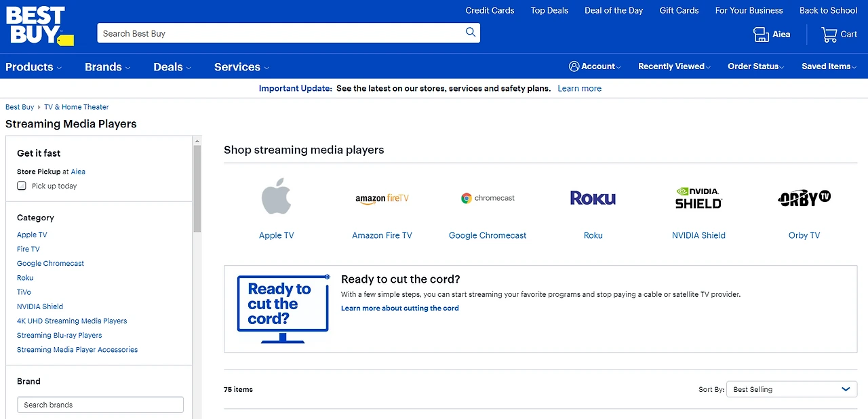Open the Deals menu

click(172, 67)
